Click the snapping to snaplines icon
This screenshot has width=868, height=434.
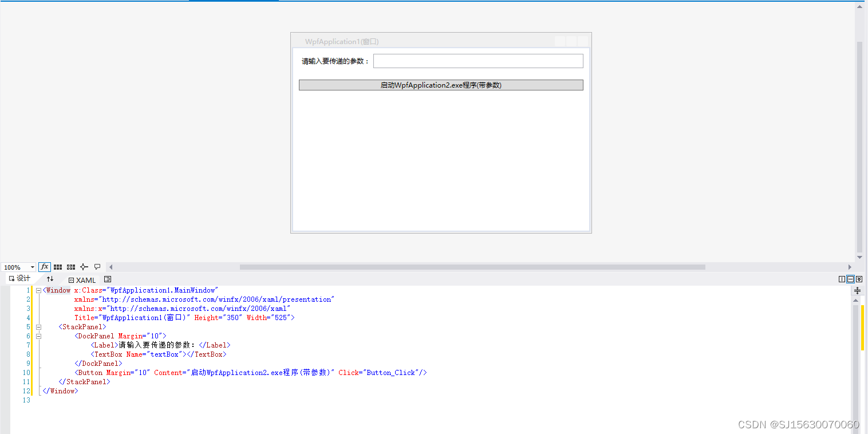pos(70,267)
